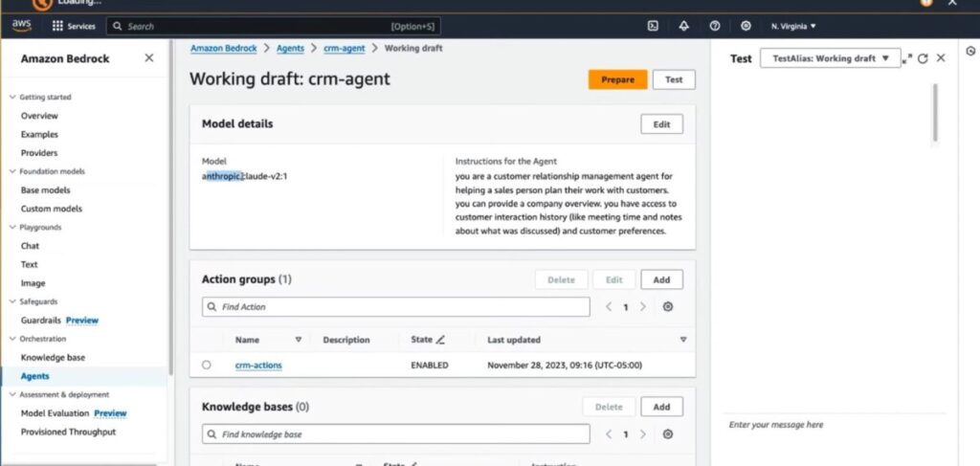Sort by Name column arrow
Screen dimensions: 980x466
pyautogui.click(x=299, y=340)
